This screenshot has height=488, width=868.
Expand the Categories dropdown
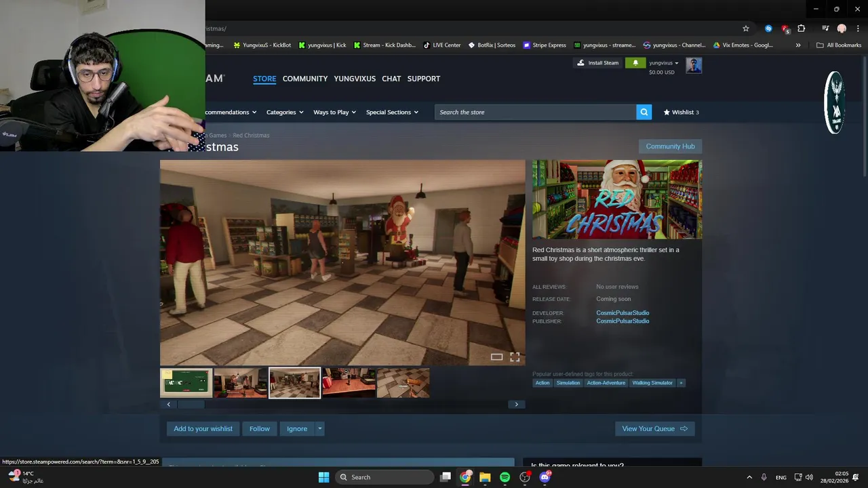pos(285,113)
